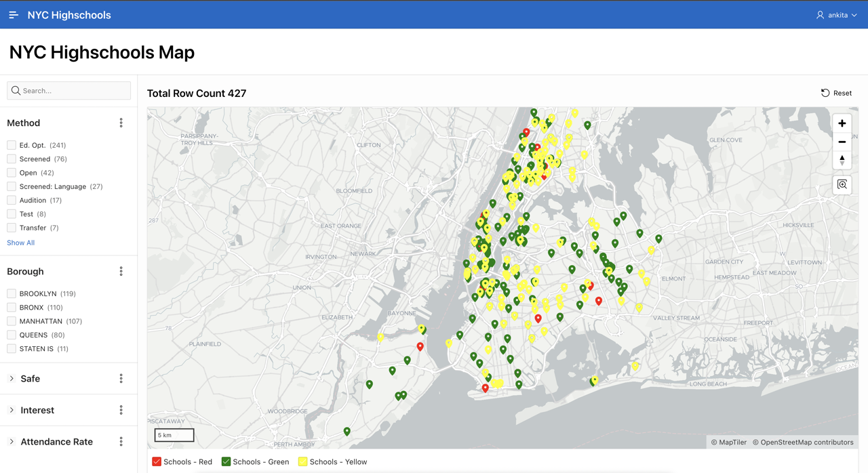Screen dimensions: 868x473
Task: Show all Method filter options
Action: 20,243
